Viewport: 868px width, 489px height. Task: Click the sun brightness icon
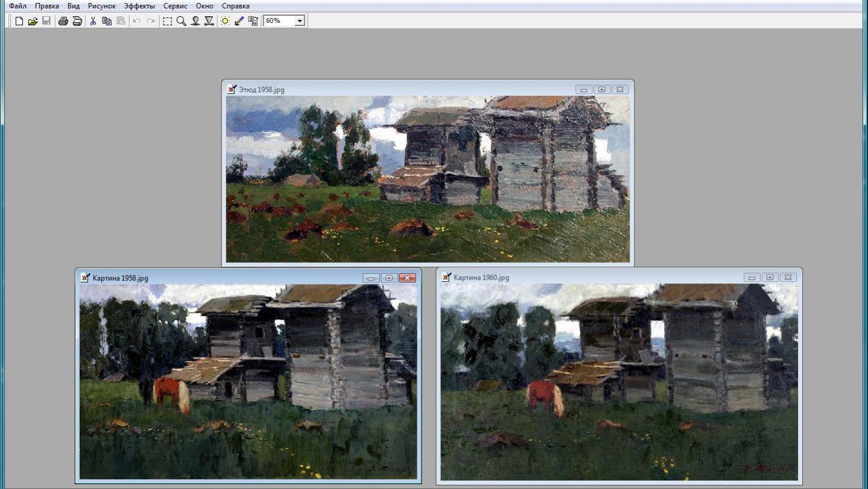(225, 21)
